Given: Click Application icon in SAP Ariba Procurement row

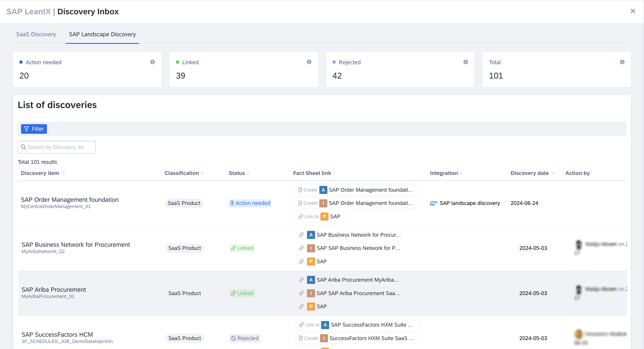Looking at the screenshot, I should [311, 280].
